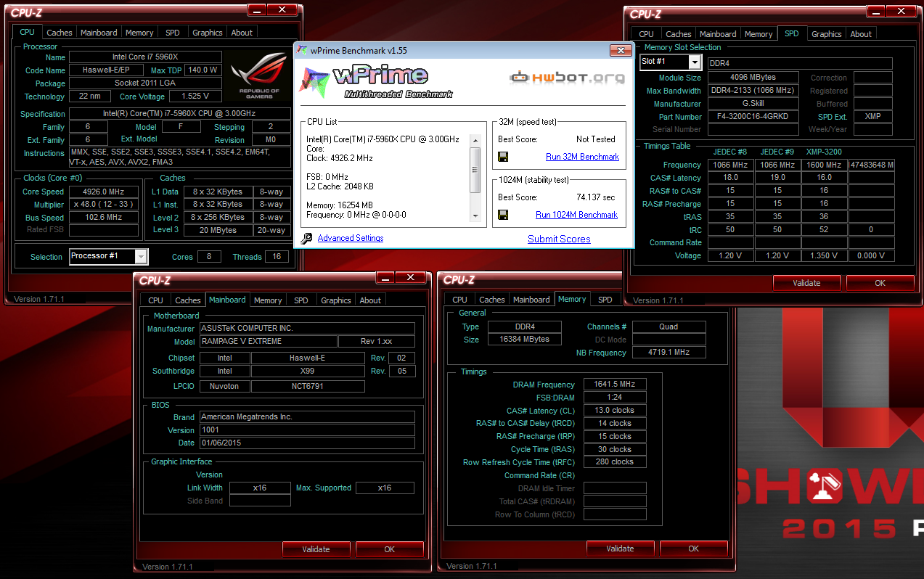Select SPD tab in CPU-Z Mainboard window

[x=301, y=300]
